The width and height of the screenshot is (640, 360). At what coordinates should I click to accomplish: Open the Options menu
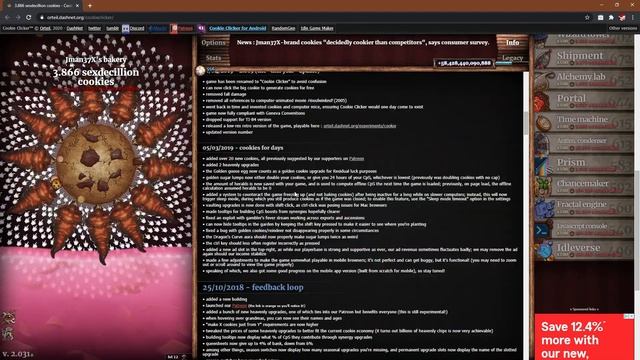pos(213,42)
